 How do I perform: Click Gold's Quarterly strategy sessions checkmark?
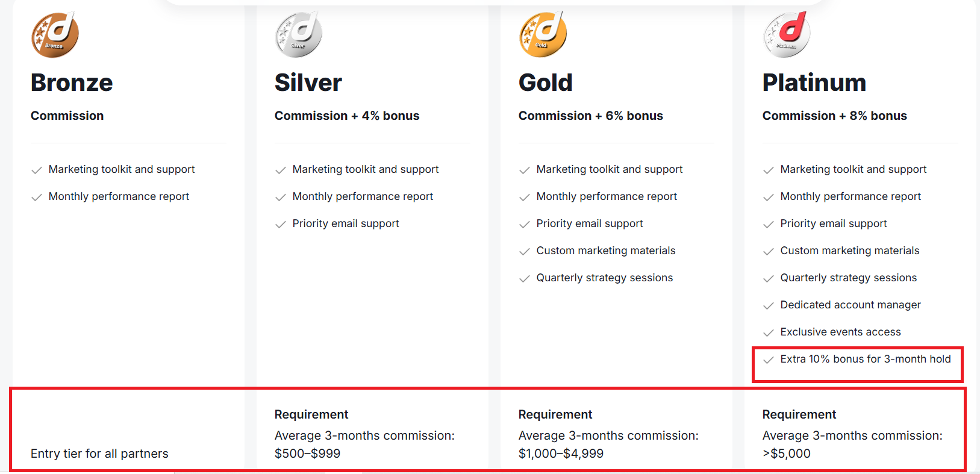tap(524, 279)
